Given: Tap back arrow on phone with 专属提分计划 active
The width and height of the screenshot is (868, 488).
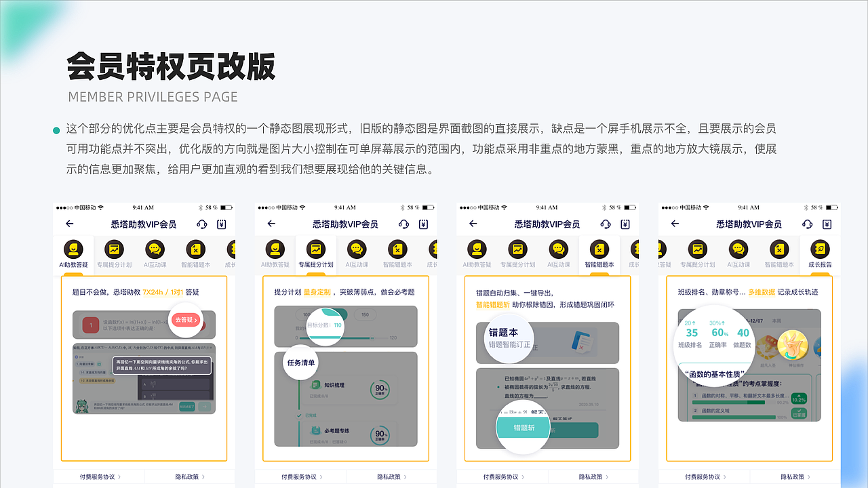Looking at the screenshot, I should [271, 224].
